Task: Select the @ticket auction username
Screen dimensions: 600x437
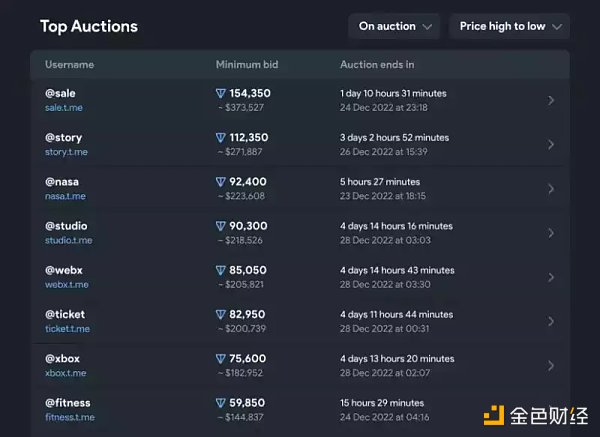Action: 67,315
